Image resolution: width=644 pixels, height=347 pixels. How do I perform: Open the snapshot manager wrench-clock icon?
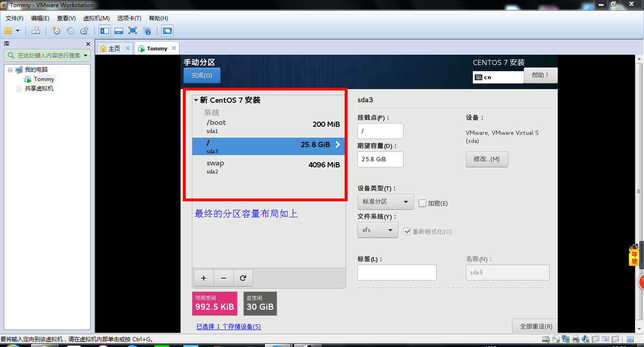84,31
